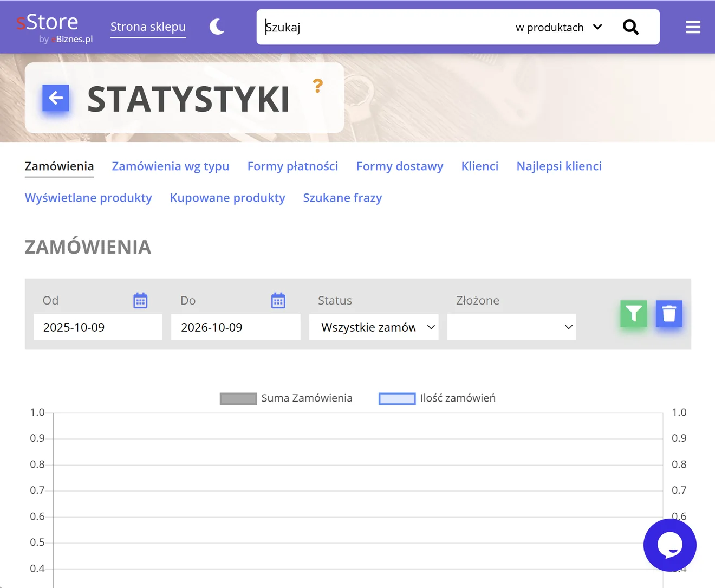Go to the Klienci tab
This screenshot has width=715, height=588.
pyautogui.click(x=480, y=166)
